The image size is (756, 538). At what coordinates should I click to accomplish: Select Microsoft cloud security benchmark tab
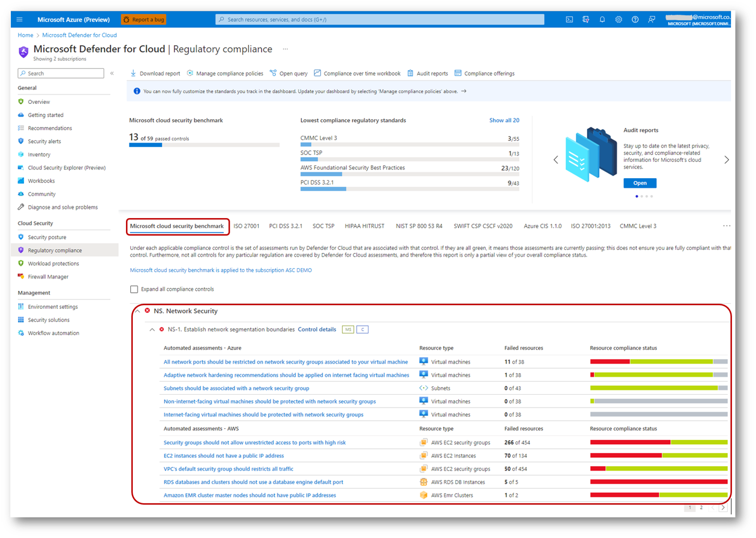coord(177,226)
